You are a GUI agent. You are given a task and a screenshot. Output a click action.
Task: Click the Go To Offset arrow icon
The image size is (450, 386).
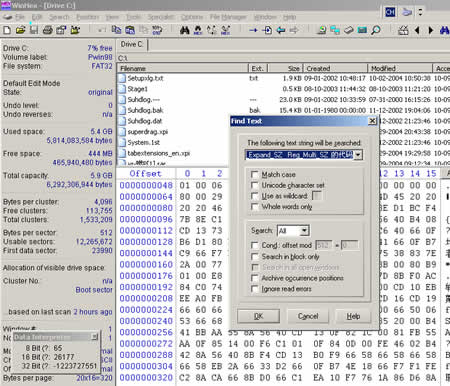coord(253,30)
